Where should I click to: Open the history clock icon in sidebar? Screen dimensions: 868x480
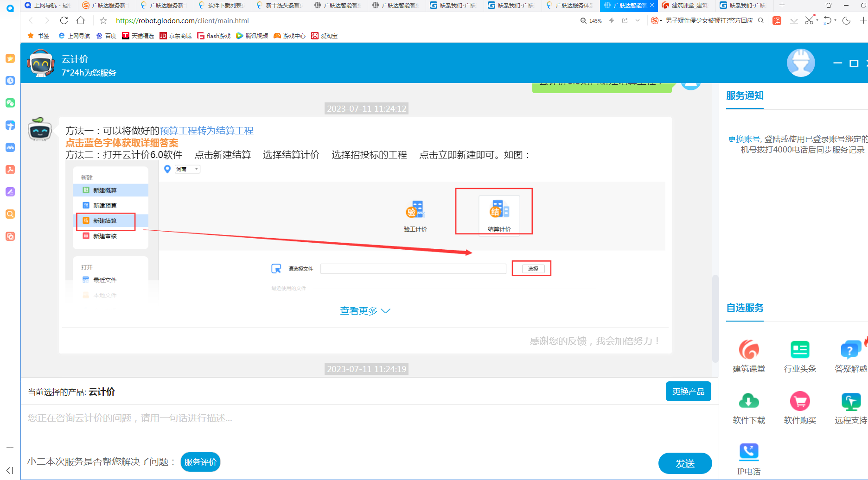click(x=10, y=81)
